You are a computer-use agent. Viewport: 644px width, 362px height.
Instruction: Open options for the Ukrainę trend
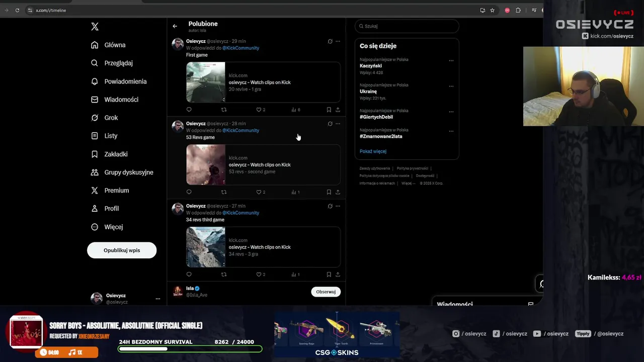pyautogui.click(x=451, y=86)
